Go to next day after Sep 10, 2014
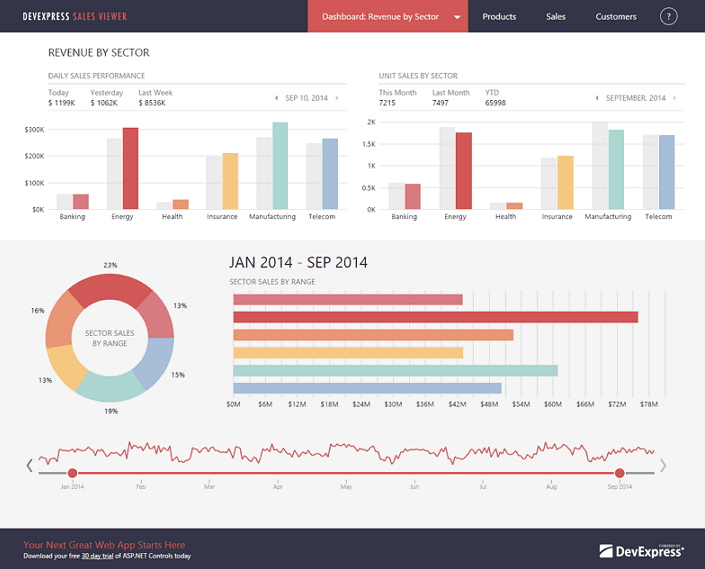705x569 pixels. point(337,98)
